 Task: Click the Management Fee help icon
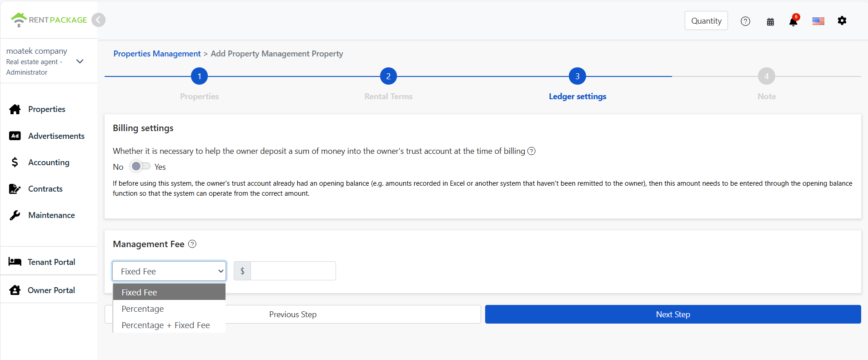192,244
